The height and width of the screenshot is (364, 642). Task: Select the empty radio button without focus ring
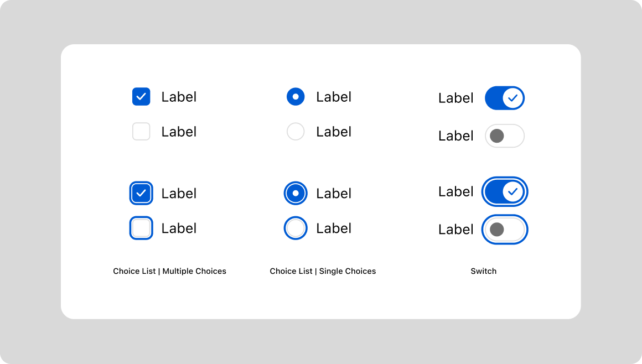click(296, 132)
